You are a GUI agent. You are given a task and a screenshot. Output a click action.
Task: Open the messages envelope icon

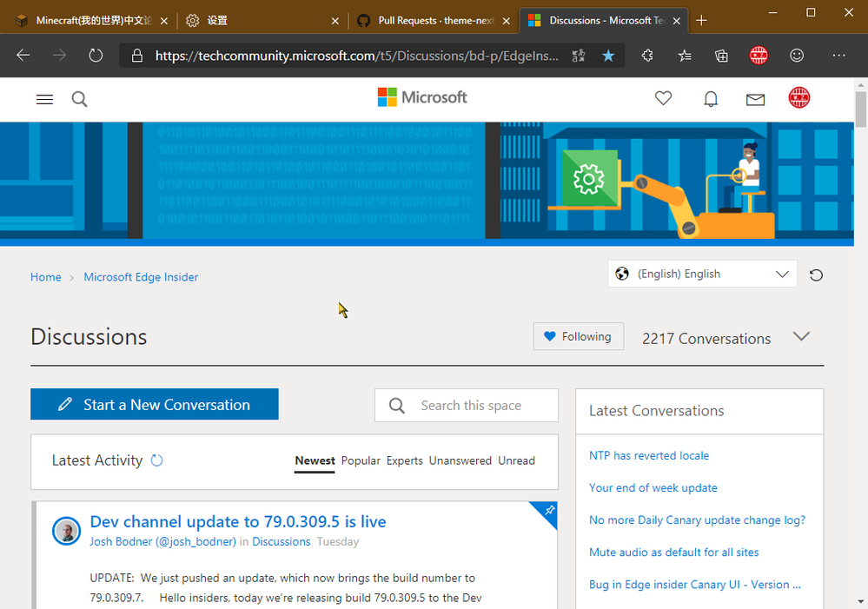(x=755, y=100)
